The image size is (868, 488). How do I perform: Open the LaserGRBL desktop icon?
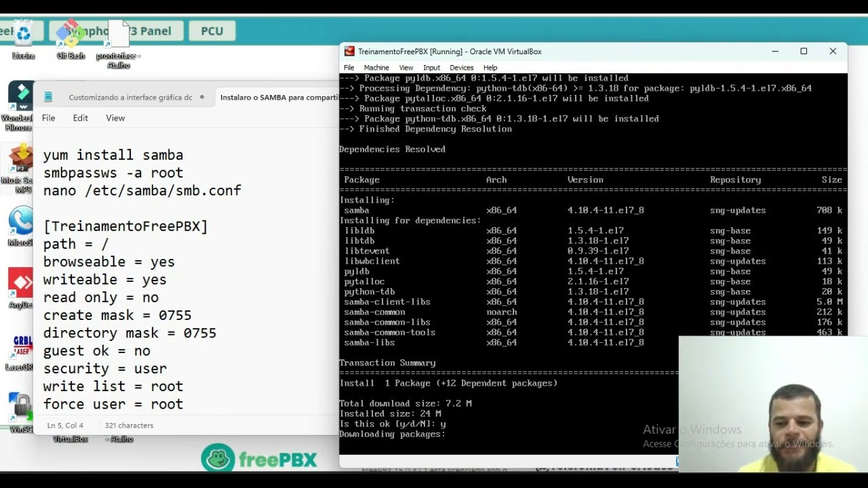[x=20, y=352]
